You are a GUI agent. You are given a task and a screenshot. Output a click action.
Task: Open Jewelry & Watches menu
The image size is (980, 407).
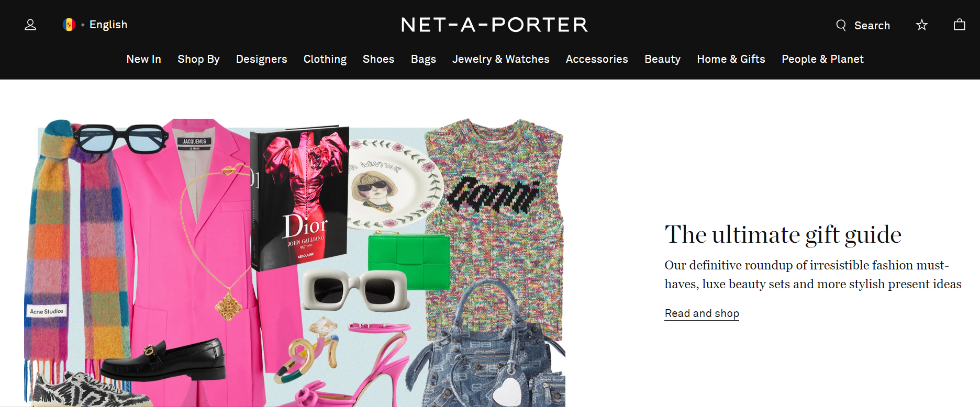(501, 59)
